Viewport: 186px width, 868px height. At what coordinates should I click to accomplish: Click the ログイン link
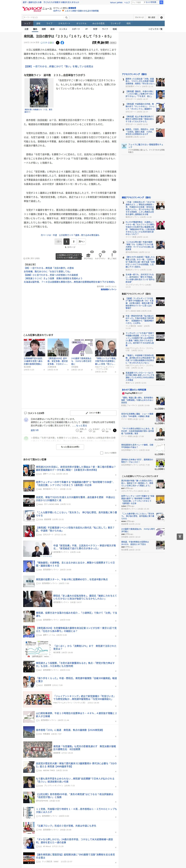pos(57,11)
